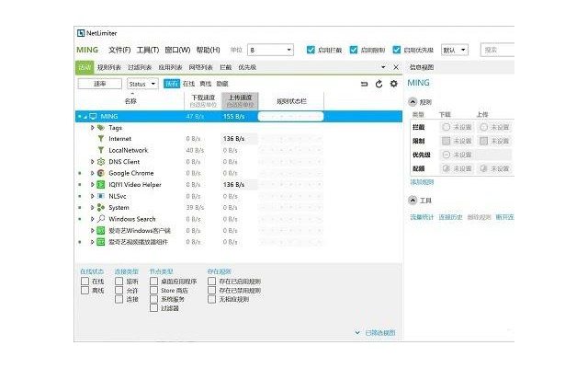Click the refresh arrow icon above the list
The height and width of the screenshot is (368, 588).
point(379,84)
